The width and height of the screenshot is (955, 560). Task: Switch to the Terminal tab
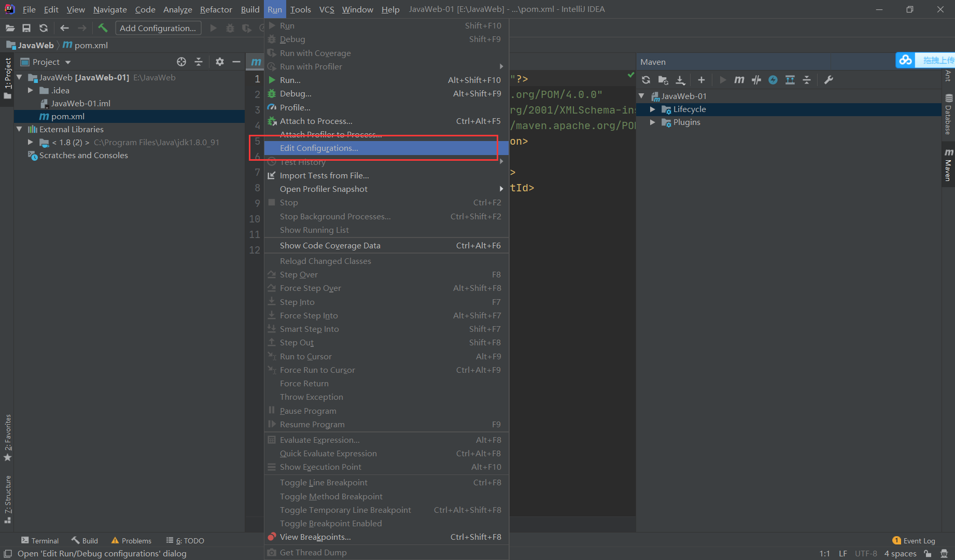(40, 540)
